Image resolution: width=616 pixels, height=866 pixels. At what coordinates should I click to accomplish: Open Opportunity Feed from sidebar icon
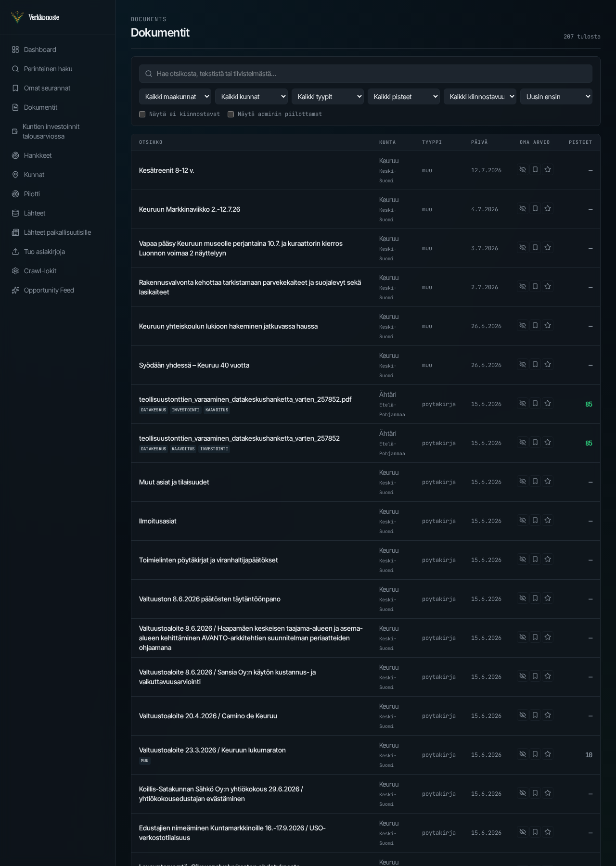(x=15, y=290)
